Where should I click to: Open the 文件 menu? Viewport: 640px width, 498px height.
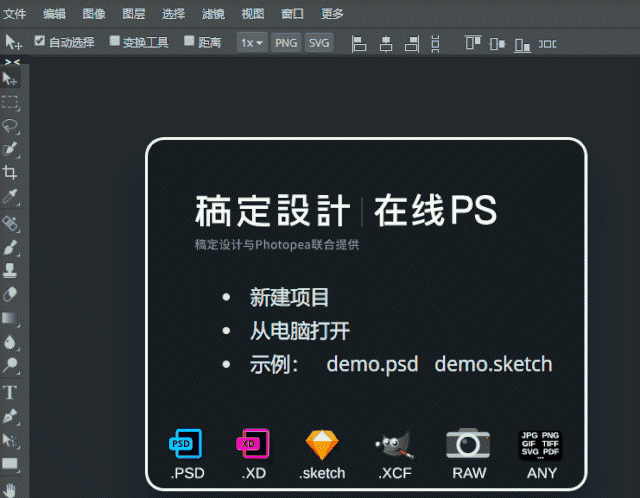[14, 14]
